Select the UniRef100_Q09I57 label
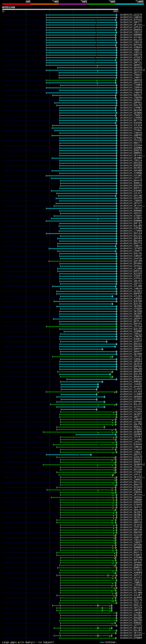The width and height of the screenshot is (146, 644). (131, 342)
